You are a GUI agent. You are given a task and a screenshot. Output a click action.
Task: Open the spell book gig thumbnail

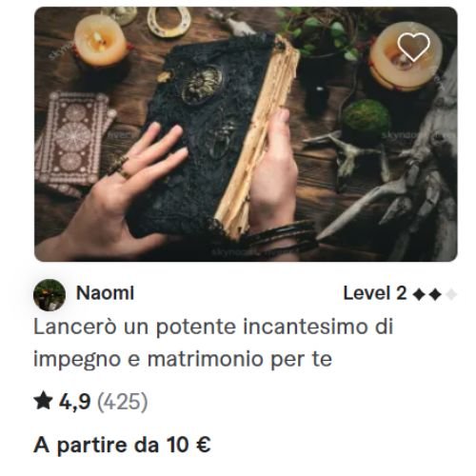[246, 134]
